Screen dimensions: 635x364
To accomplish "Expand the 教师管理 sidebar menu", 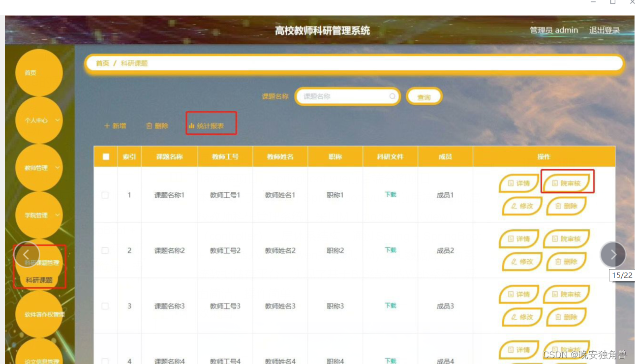I will point(39,168).
